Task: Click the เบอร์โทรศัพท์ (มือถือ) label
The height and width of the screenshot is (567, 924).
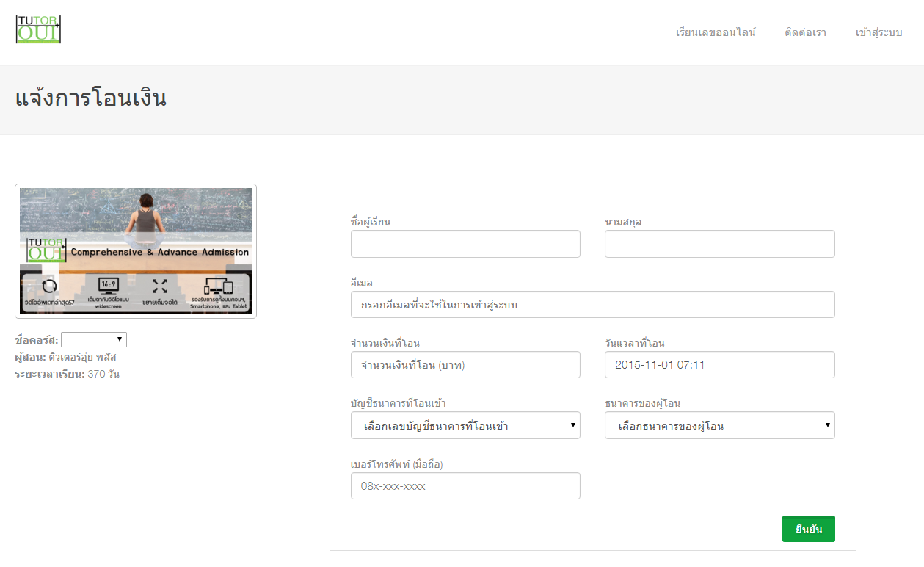Action: coord(397,464)
